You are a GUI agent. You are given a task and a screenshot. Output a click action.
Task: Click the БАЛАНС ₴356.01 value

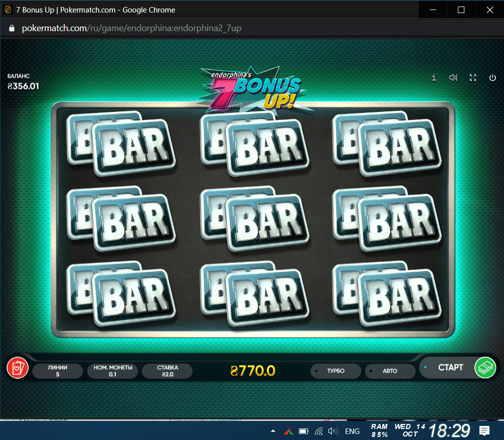point(23,86)
